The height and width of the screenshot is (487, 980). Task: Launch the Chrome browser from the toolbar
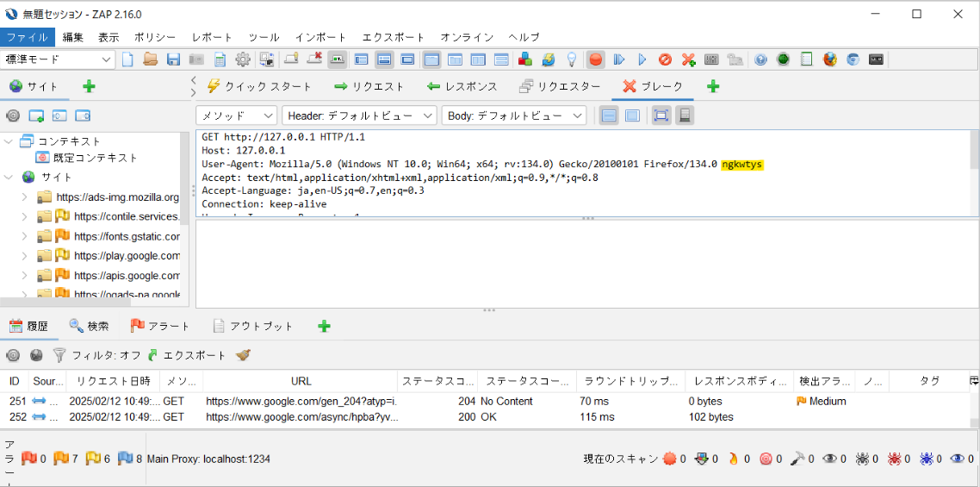pyautogui.click(x=853, y=59)
